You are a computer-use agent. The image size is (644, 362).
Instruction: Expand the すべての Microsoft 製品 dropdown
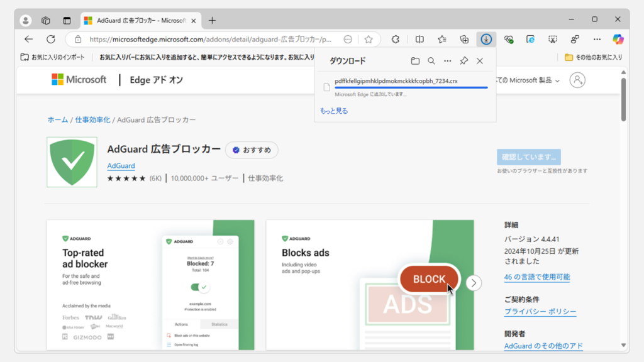tap(528, 80)
